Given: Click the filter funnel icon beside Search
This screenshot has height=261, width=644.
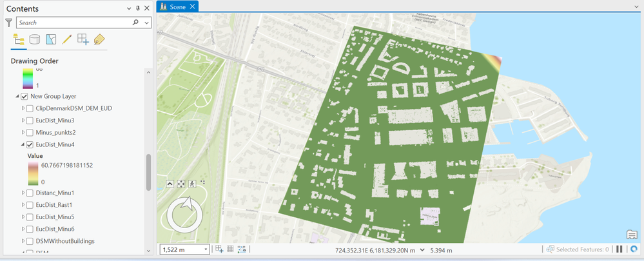Looking at the screenshot, I should tap(8, 23).
